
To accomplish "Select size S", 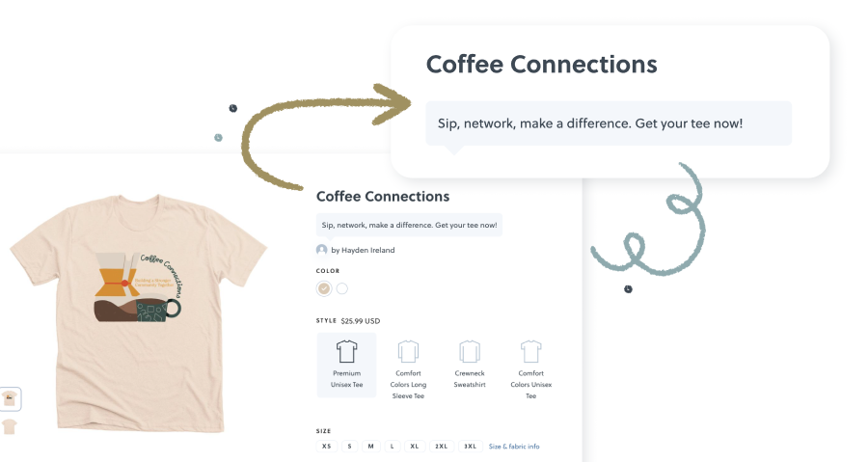I will 349,446.
